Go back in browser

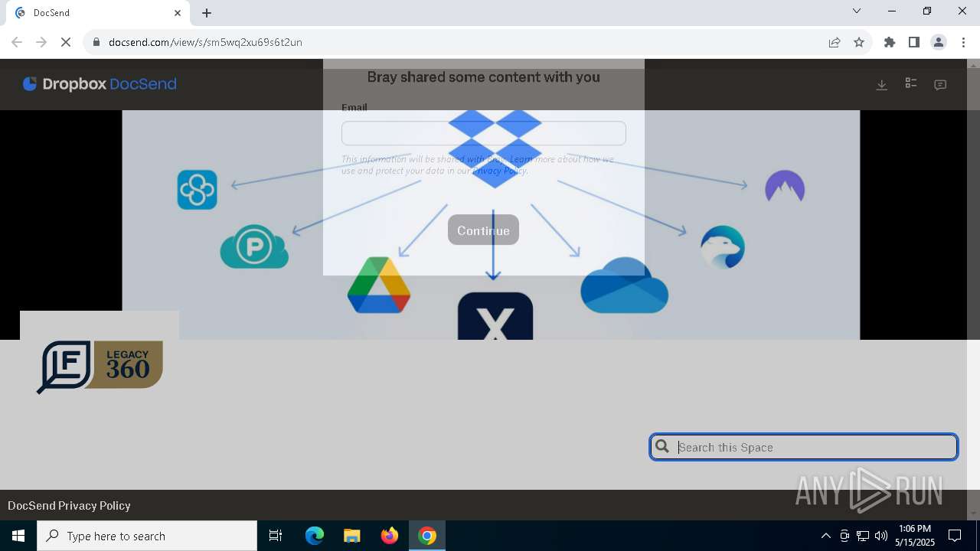pyautogui.click(x=17, y=42)
